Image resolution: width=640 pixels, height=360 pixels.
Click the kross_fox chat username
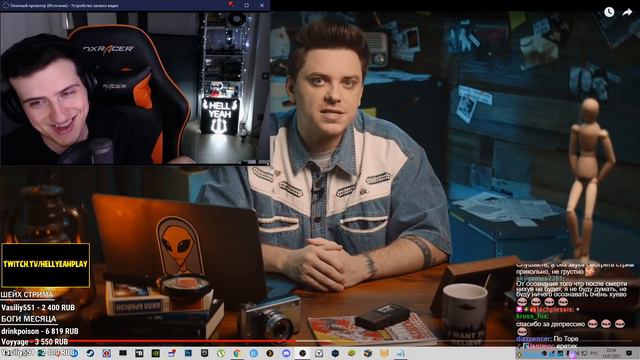coord(532,316)
